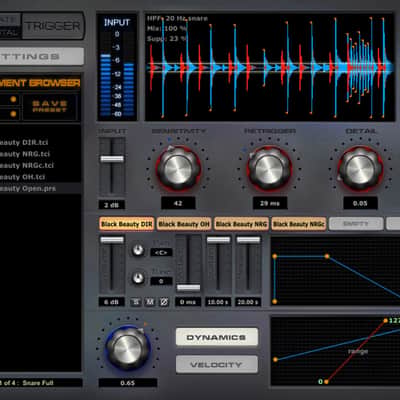Click the Detail knob
The image size is (400, 400).
click(x=360, y=169)
